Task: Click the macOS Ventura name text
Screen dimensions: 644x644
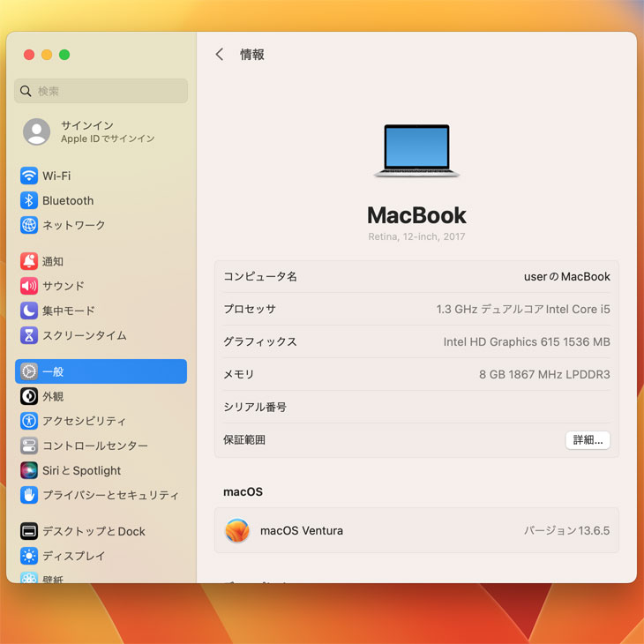Action: [302, 530]
